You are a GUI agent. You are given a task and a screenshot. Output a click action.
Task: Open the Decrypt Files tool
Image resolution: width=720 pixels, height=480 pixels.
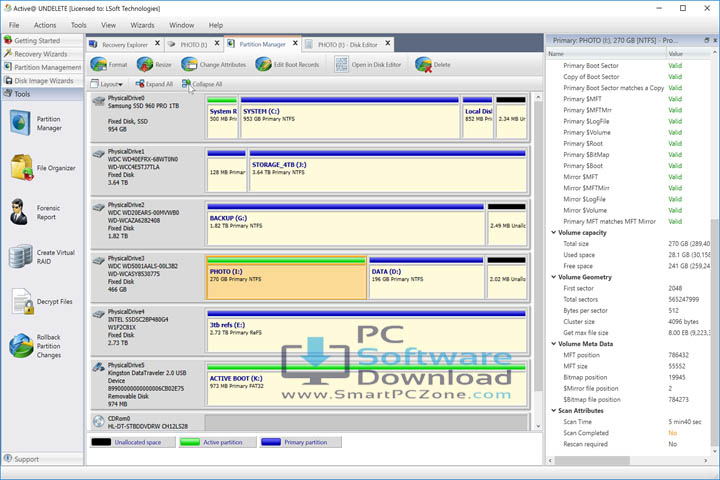click(x=42, y=301)
